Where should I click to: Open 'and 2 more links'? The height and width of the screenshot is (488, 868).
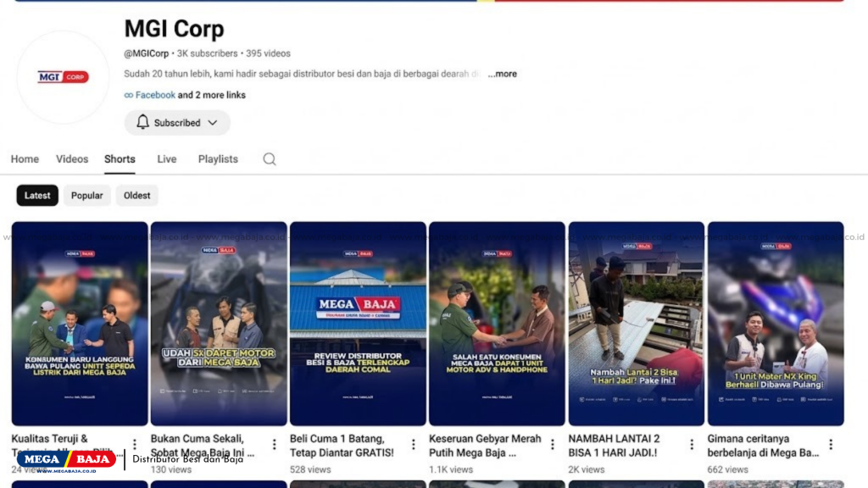[x=211, y=95]
